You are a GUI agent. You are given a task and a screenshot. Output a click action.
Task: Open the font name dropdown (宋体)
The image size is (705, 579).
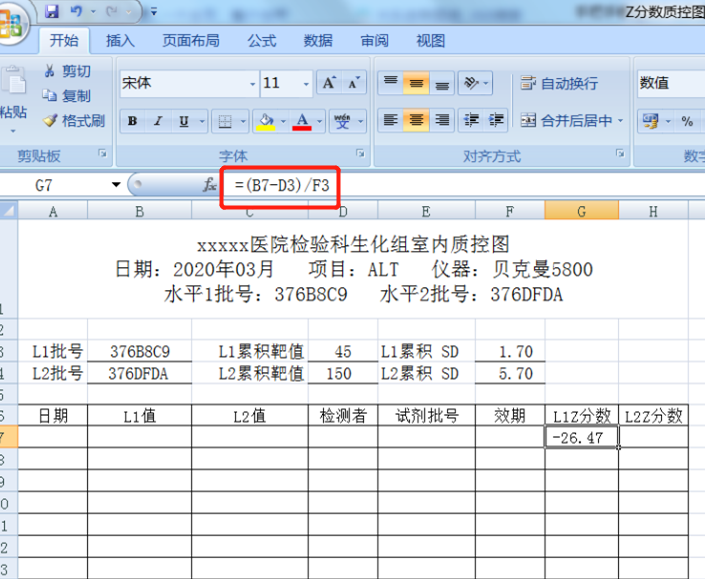pos(251,83)
